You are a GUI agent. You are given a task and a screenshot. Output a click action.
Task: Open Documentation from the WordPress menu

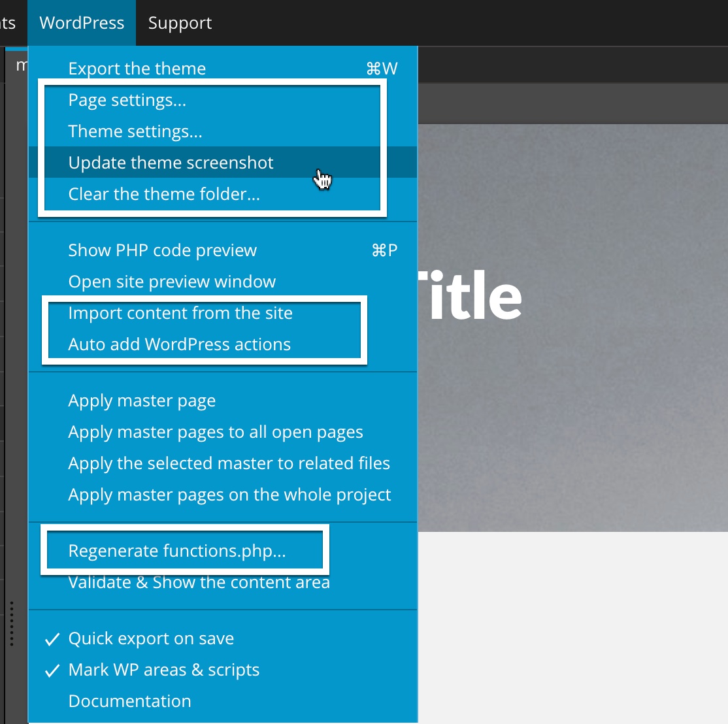click(x=223, y=701)
